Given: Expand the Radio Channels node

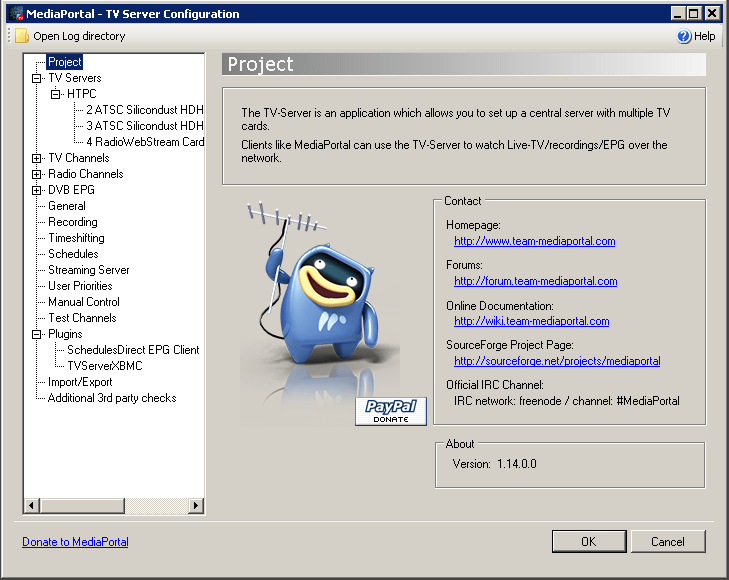Looking at the screenshot, I should (x=36, y=174).
